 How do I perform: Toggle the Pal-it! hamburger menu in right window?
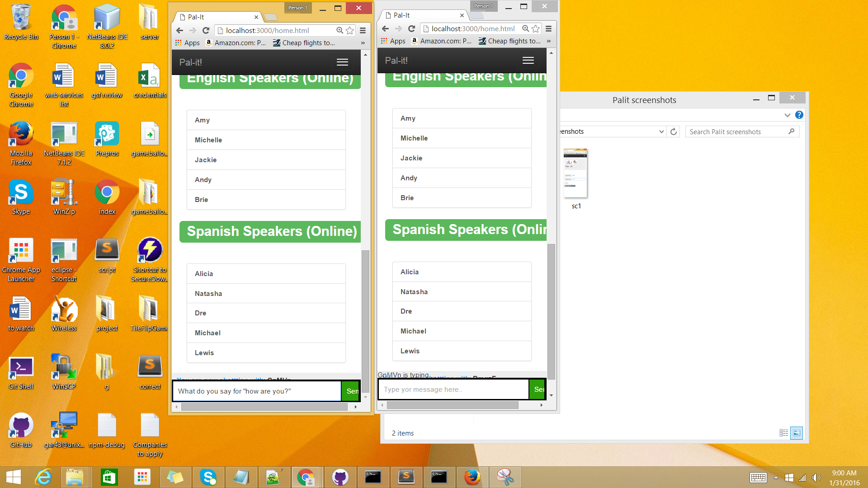click(x=528, y=61)
